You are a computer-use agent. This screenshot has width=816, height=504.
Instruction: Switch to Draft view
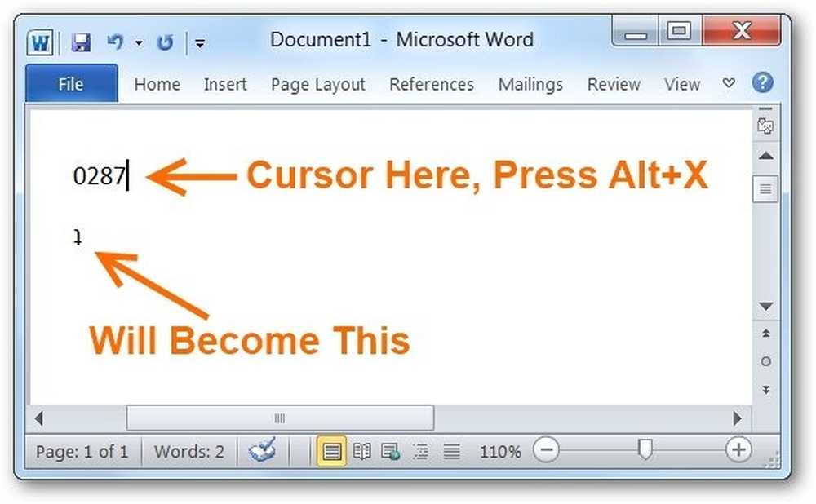451,452
